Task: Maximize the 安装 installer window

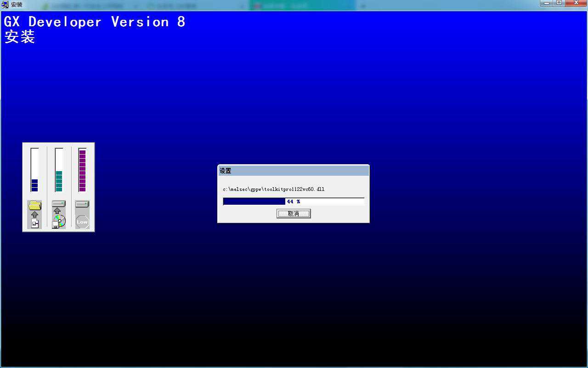Action: [x=559, y=3]
